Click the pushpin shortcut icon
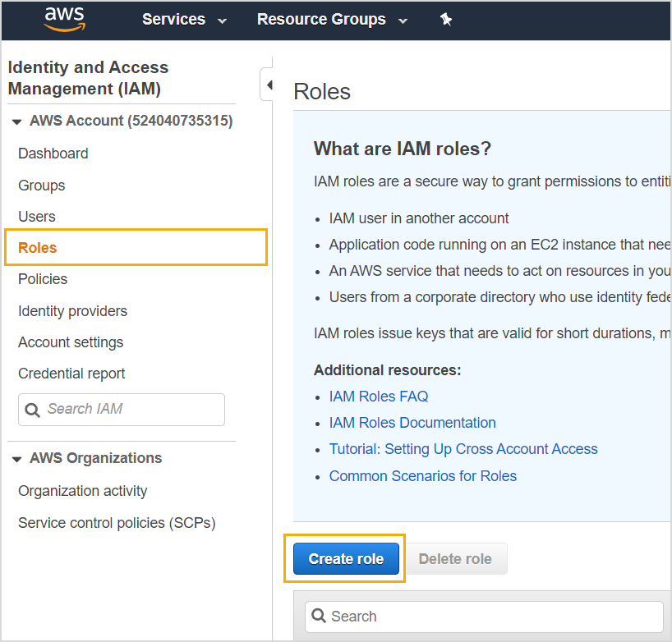 (x=446, y=19)
